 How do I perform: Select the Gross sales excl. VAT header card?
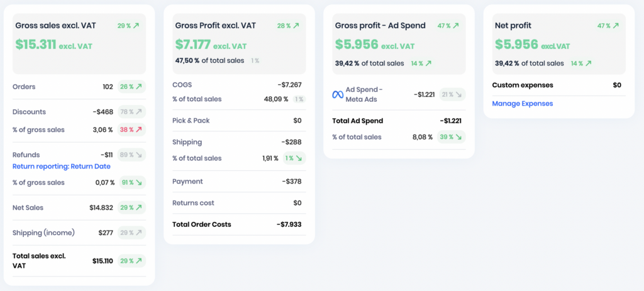(79, 44)
